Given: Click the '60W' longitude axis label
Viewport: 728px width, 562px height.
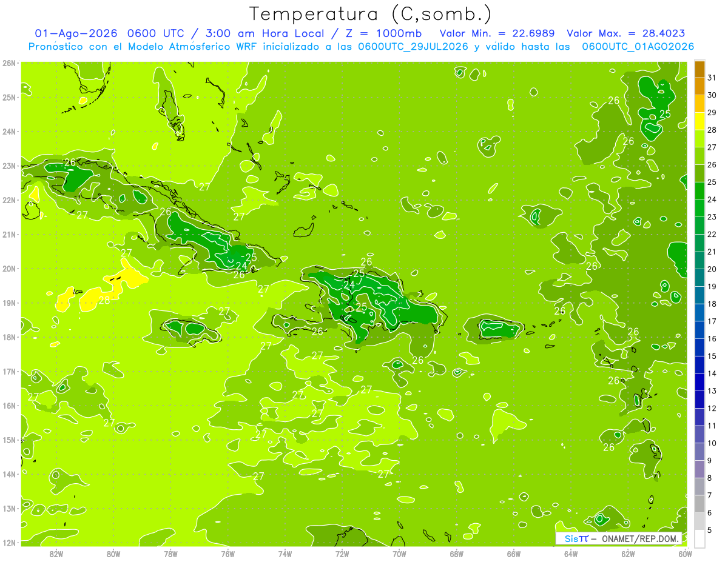Looking at the screenshot, I should point(685,554).
